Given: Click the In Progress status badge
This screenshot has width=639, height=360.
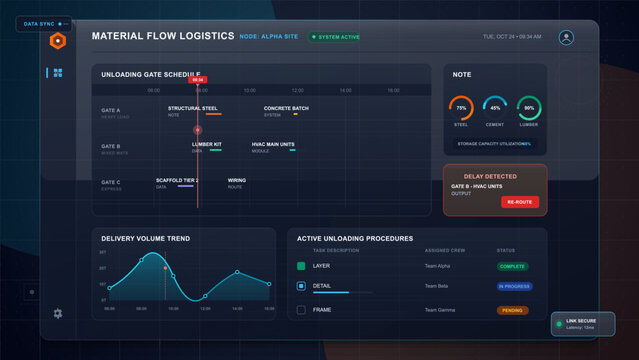Looking at the screenshot, I should pyautogui.click(x=514, y=286).
